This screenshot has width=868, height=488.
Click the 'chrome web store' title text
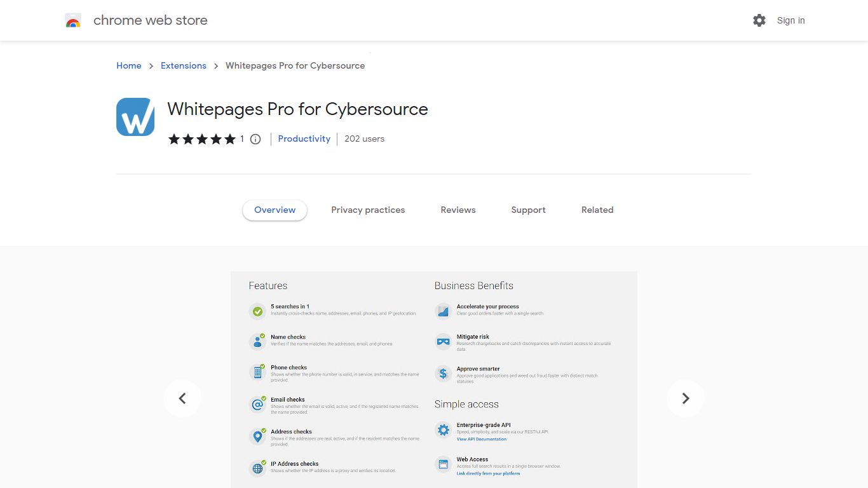pos(151,20)
